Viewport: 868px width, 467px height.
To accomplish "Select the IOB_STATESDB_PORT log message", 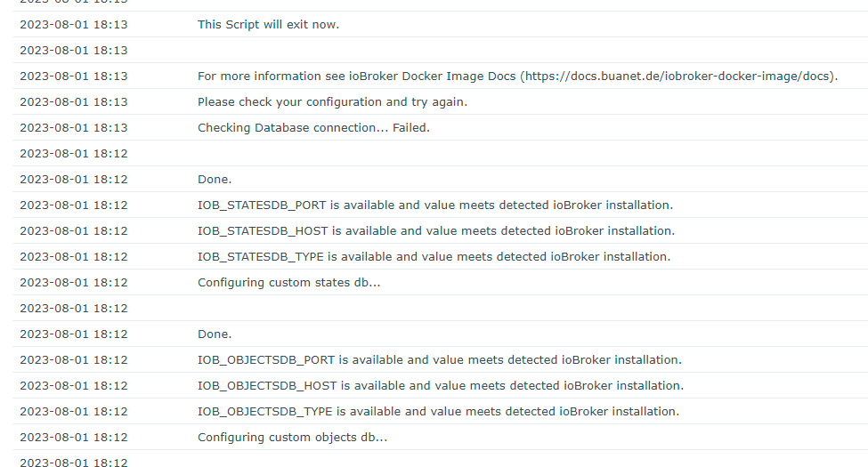I will (434, 205).
